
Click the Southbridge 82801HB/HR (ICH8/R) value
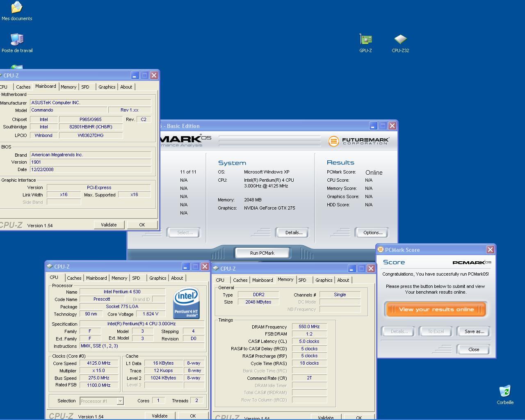coord(91,127)
